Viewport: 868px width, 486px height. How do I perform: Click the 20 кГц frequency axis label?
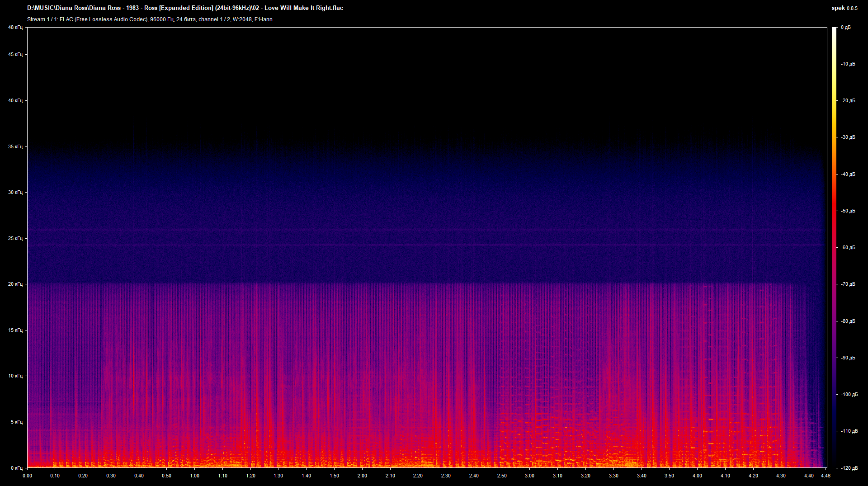14,284
